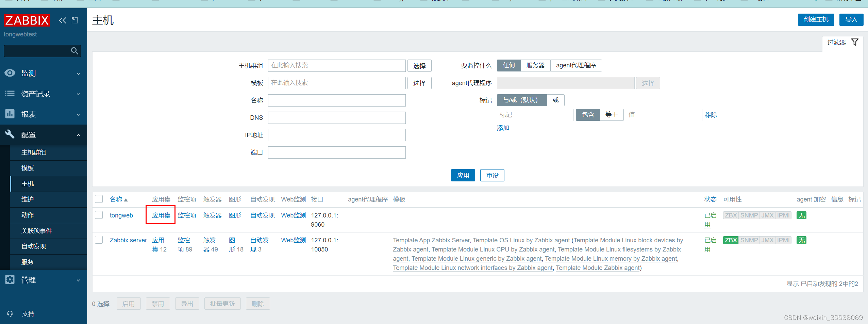Image resolution: width=868 pixels, height=324 pixels.
Task: Click 移除 tag link
Action: pos(711,115)
